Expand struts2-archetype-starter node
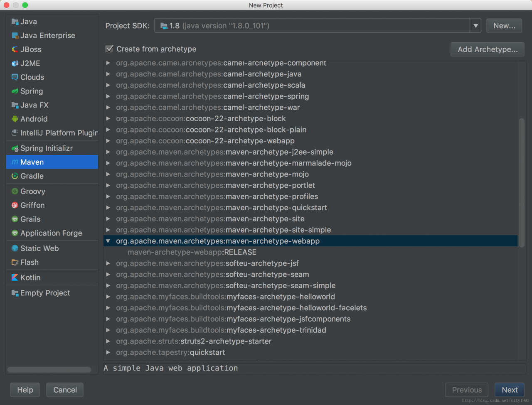532x405 pixels. (x=108, y=341)
